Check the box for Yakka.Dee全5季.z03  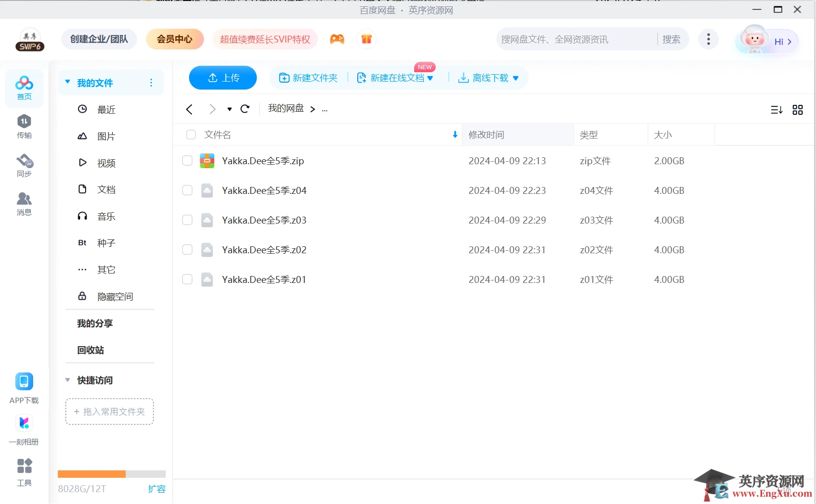click(187, 220)
